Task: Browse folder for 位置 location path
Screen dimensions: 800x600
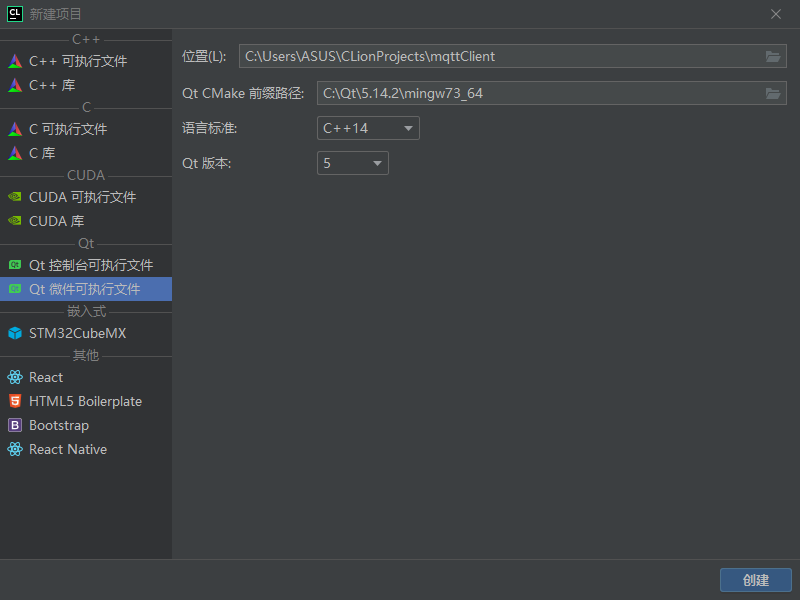Action: tap(773, 57)
